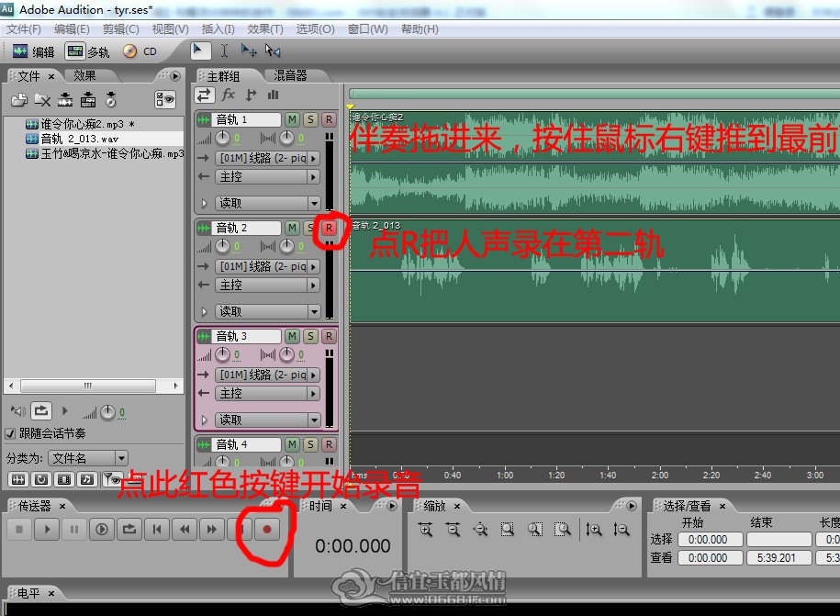Open the 分类为 文件名 dropdown
The width and height of the screenshot is (840, 616).
[88, 458]
